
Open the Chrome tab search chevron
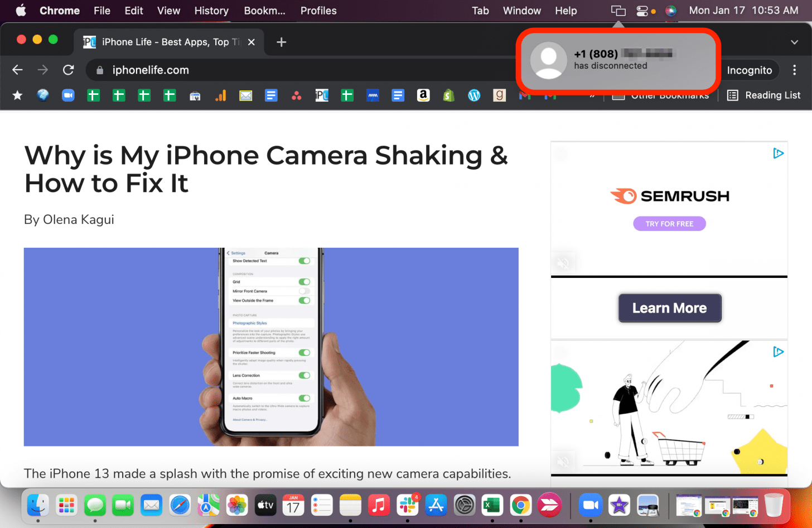click(x=794, y=42)
